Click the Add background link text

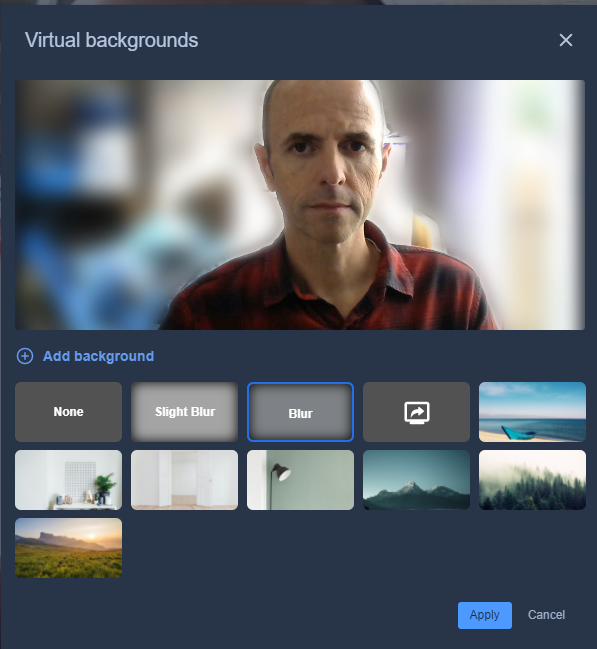tap(99, 356)
